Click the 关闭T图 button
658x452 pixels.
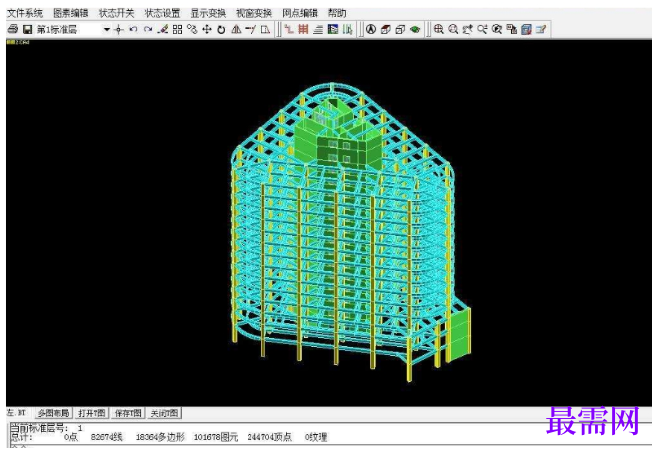coord(164,413)
